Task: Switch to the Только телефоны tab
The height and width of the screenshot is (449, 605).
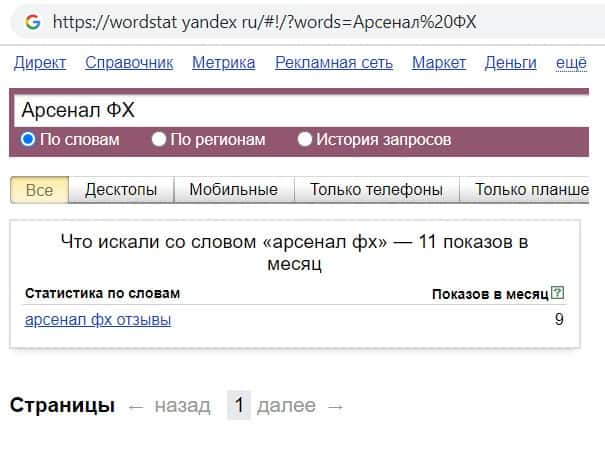Action: [377, 190]
